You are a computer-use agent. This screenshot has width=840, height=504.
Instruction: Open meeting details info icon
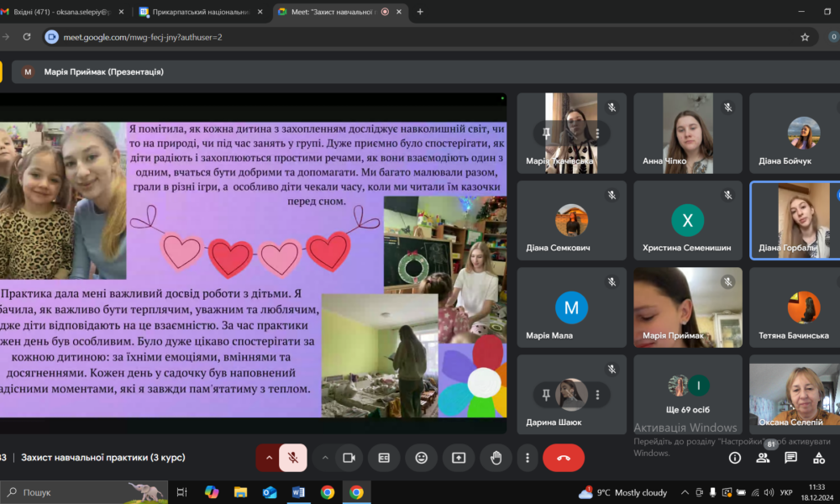pyautogui.click(x=735, y=458)
